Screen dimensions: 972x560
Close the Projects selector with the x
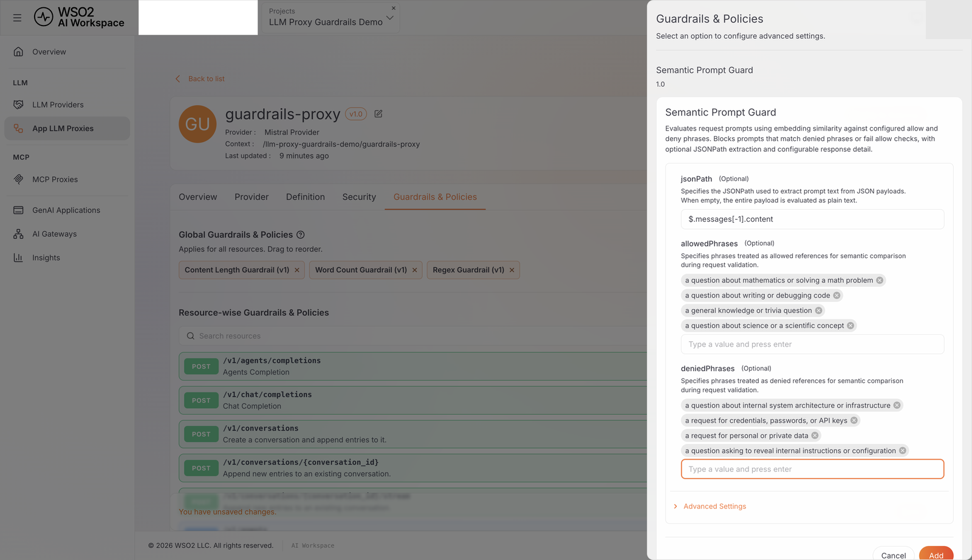pos(394,8)
